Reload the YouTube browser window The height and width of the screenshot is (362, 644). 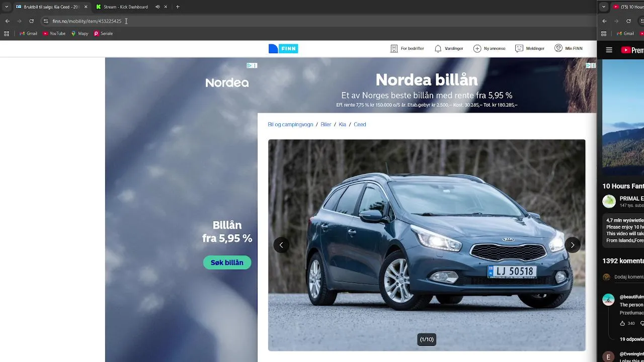coord(628,21)
